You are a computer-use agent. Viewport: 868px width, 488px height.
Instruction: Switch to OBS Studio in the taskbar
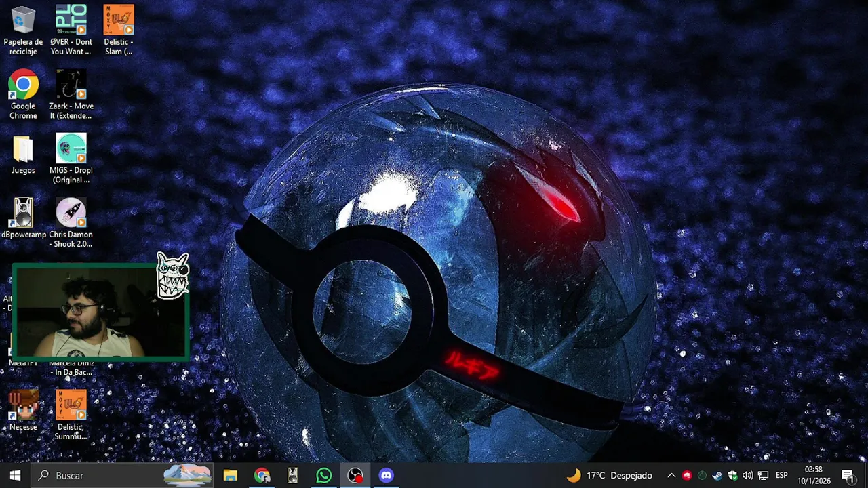pos(355,475)
